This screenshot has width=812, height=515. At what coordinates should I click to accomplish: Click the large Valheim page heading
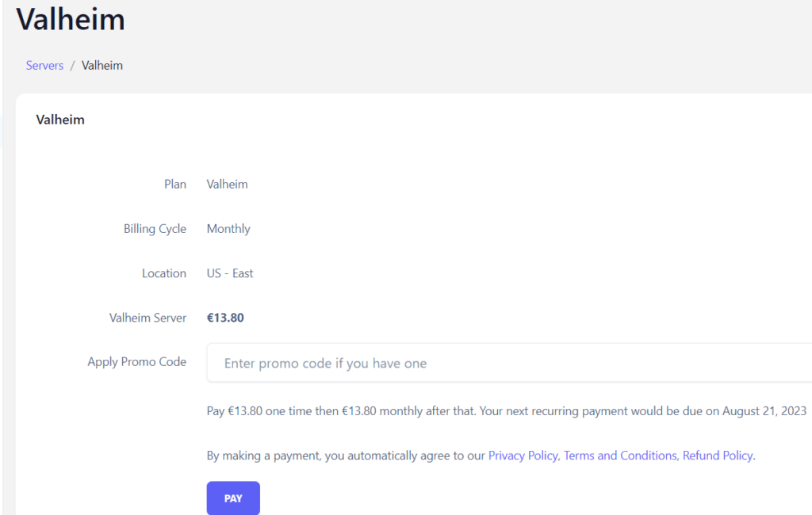click(x=71, y=19)
